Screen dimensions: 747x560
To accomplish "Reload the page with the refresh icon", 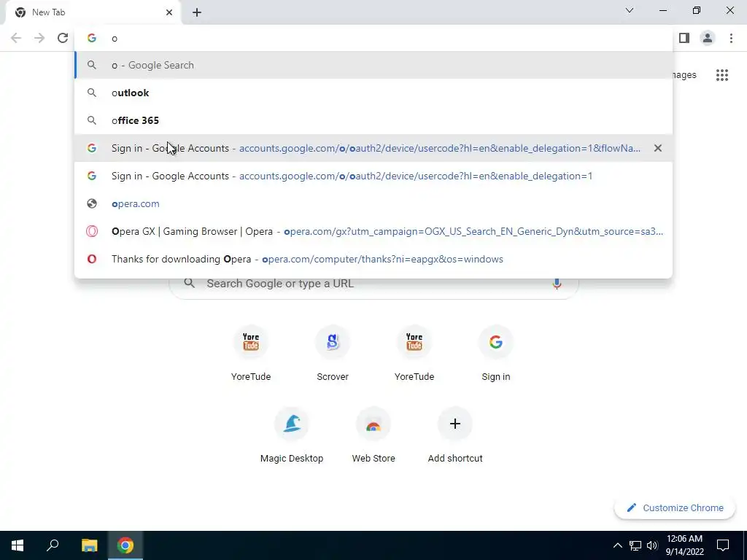I will coord(63,38).
